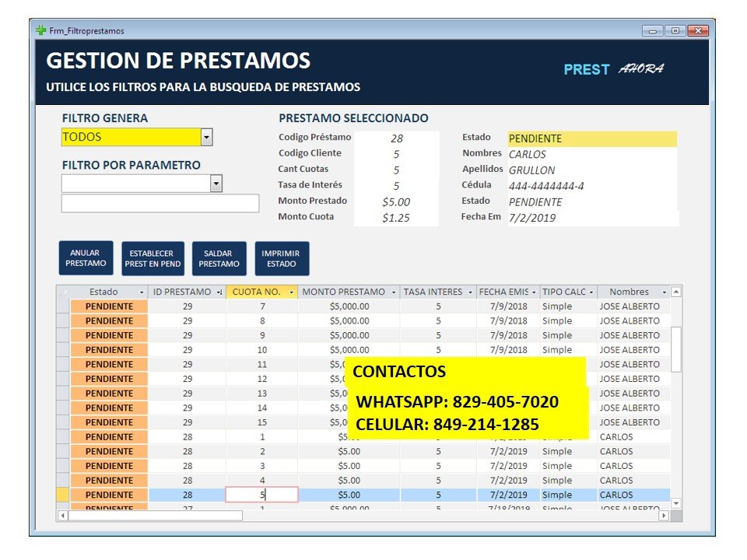This screenshot has height=560, width=747.
Task: Expand the FILTRO POR PARAMETRO combo box
Action: (x=216, y=184)
